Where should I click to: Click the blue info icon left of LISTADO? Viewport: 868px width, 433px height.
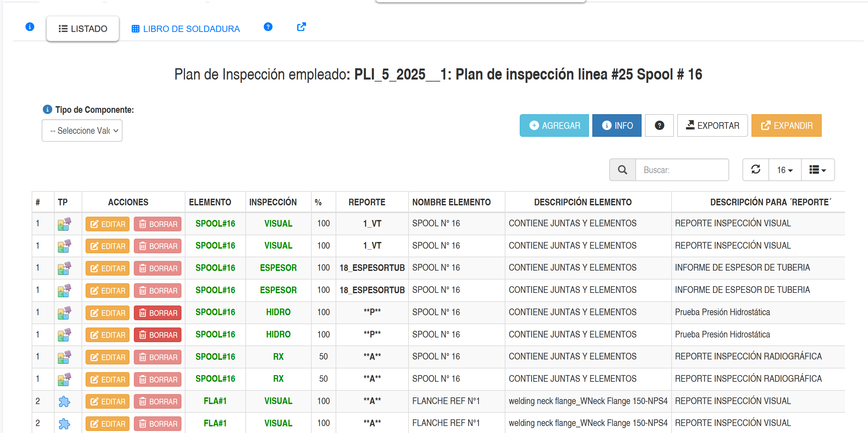point(30,27)
